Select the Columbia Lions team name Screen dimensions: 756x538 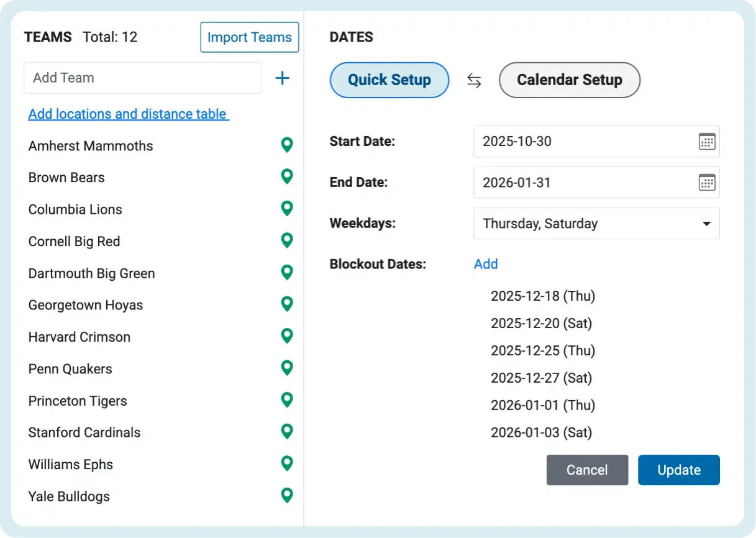[75, 209]
